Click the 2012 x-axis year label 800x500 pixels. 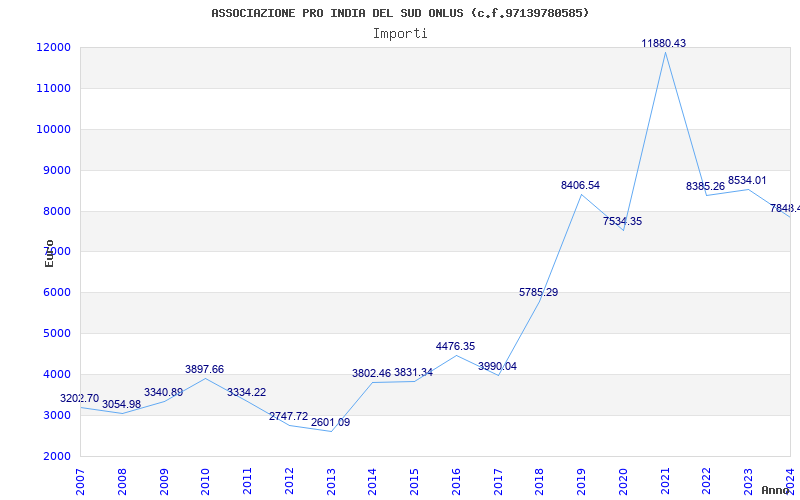point(289,482)
